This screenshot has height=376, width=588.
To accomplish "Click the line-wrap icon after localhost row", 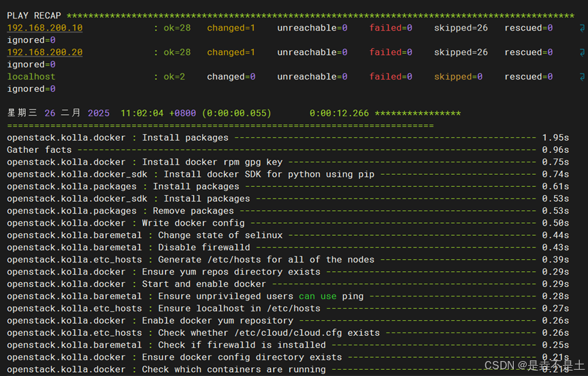I will 582,77.
